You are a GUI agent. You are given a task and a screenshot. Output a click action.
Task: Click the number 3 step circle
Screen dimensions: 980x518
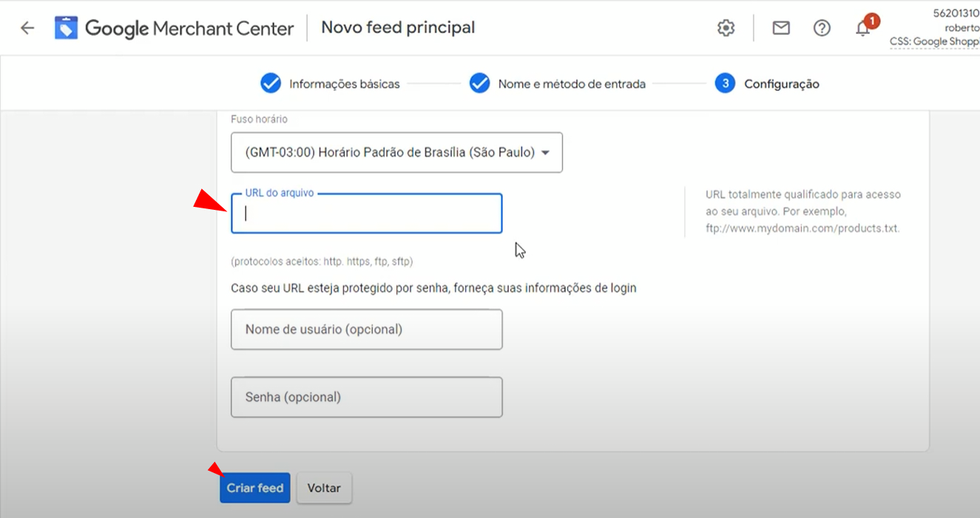[x=725, y=84]
